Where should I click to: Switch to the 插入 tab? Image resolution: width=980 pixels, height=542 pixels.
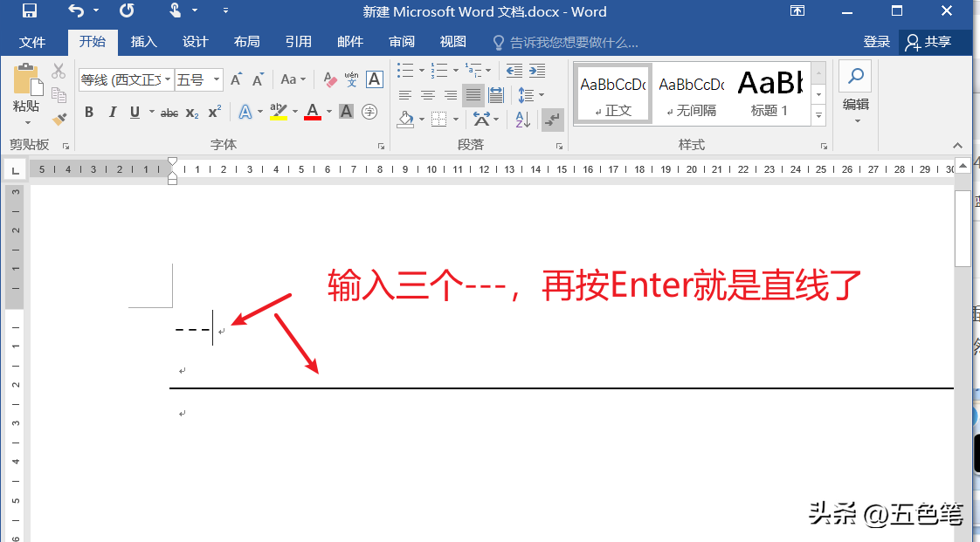coord(144,42)
